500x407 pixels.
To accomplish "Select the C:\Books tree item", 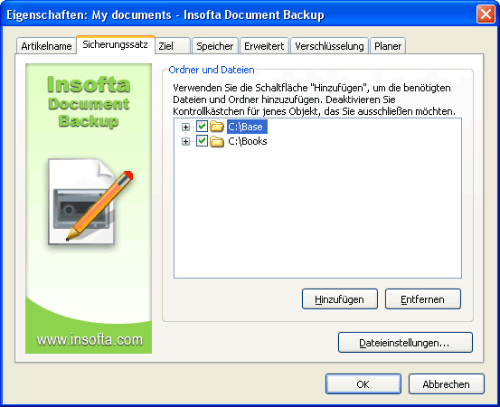I will click(x=247, y=141).
